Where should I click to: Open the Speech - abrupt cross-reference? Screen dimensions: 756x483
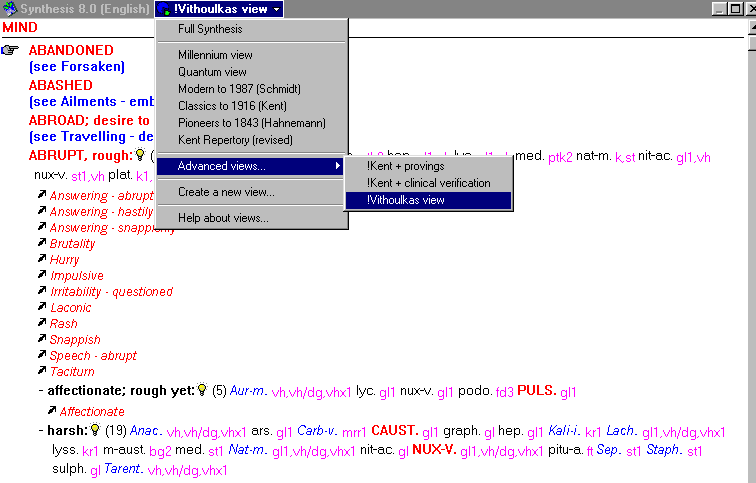tap(93, 355)
